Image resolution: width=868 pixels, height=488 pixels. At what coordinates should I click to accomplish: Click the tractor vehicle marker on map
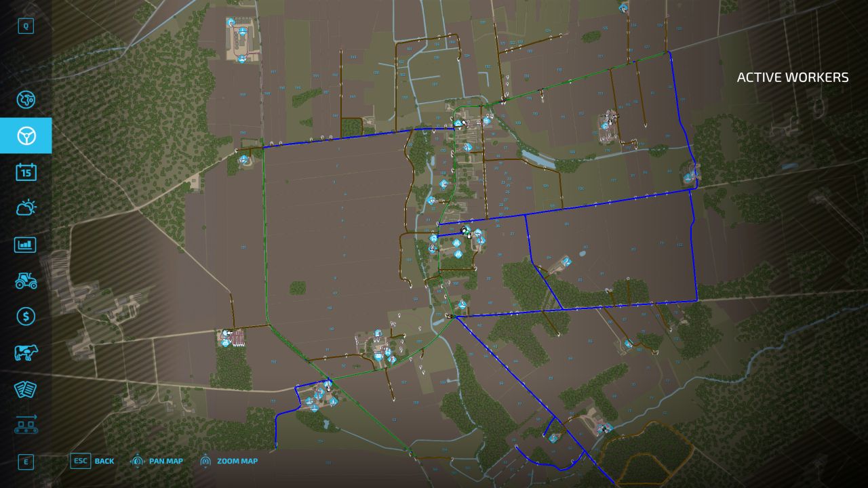(465, 231)
